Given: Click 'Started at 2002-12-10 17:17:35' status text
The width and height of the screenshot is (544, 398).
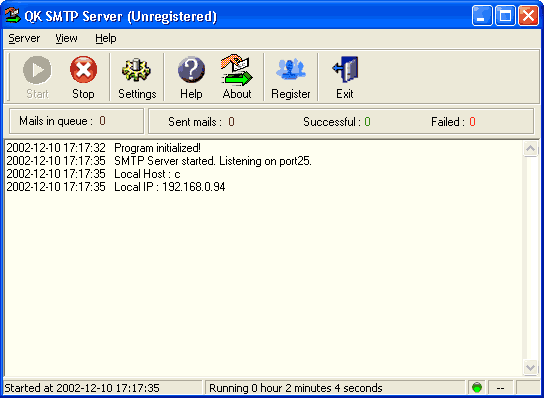Looking at the screenshot, I should (x=82, y=388).
